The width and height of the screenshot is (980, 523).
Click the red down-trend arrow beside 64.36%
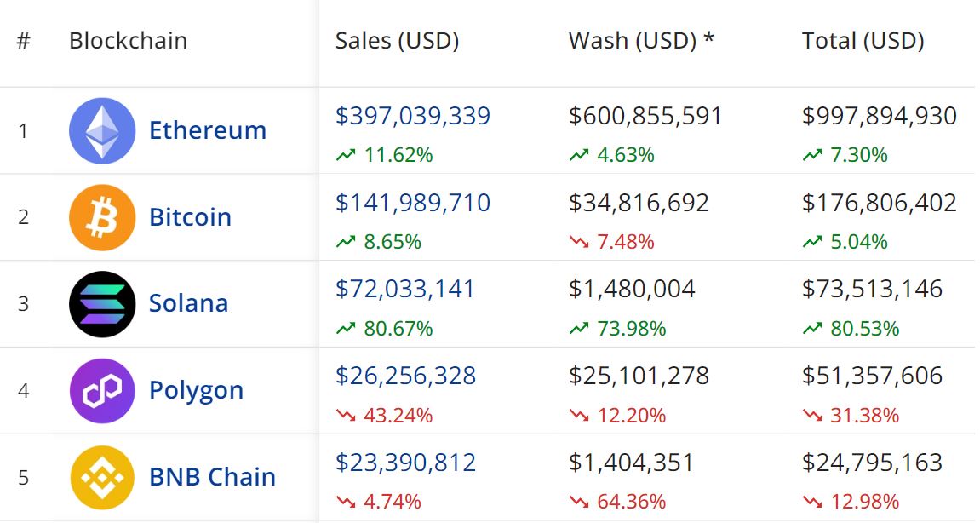[578, 503]
